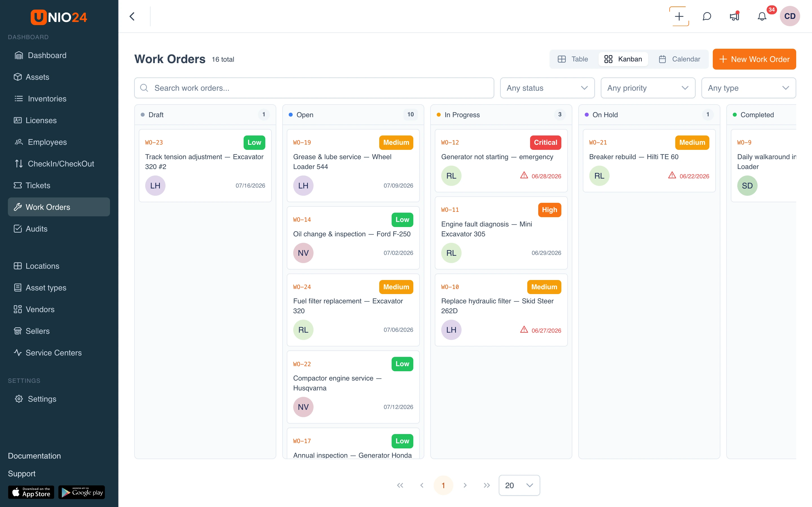Screen dimensions: 812x507
Task: Open the page size 20 dropdown
Action: [519, 485]
